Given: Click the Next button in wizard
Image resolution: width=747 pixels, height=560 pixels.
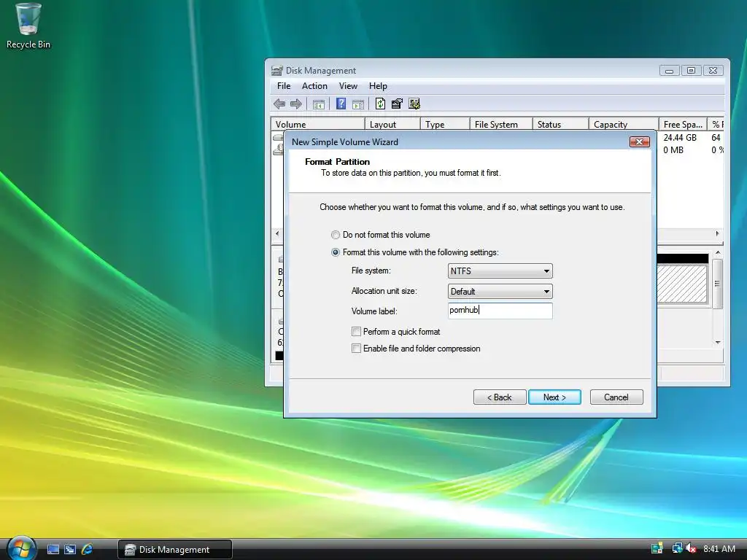Looking at the screenshot, I should (554, 397).
